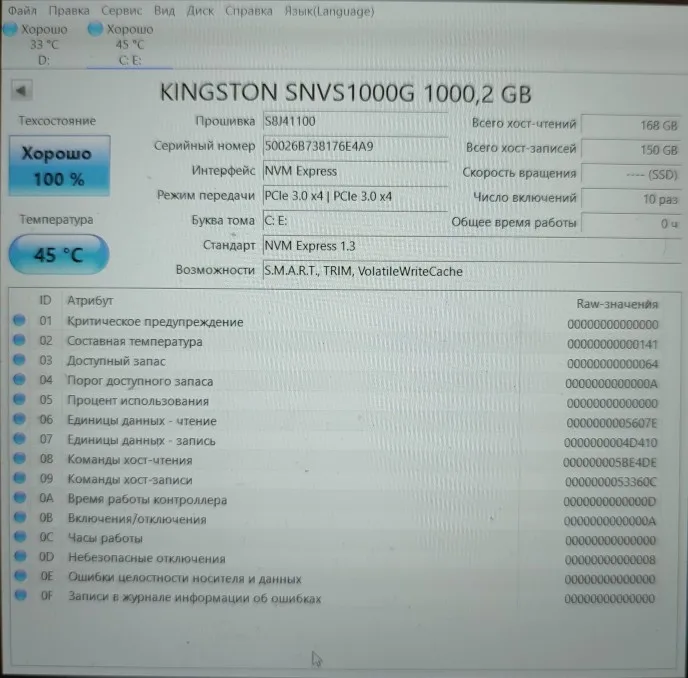This screenshot has width=688, height=678.
Task: Click the Возможности field with S.M.A.R.T., TRIM
Action: click(472, 271)
